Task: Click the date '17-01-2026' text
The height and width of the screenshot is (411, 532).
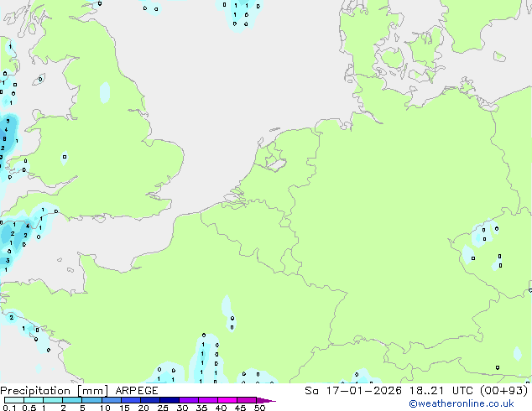Action: [364, 391]
